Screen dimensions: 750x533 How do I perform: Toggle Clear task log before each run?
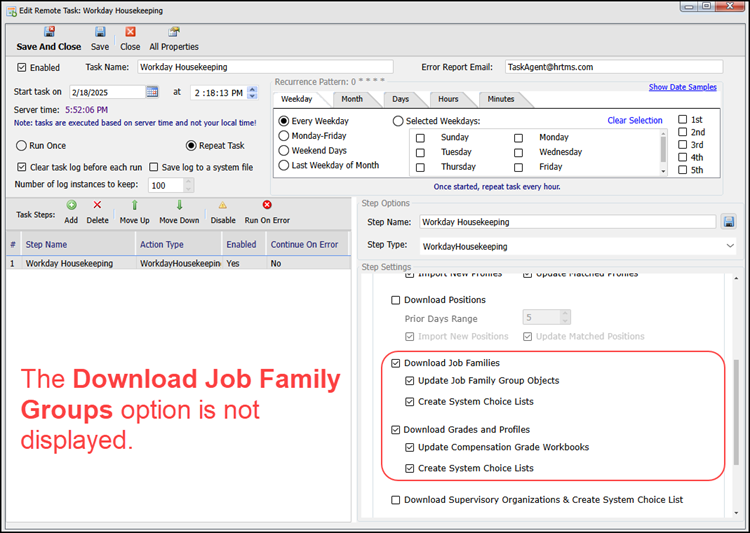pos(22,167)
